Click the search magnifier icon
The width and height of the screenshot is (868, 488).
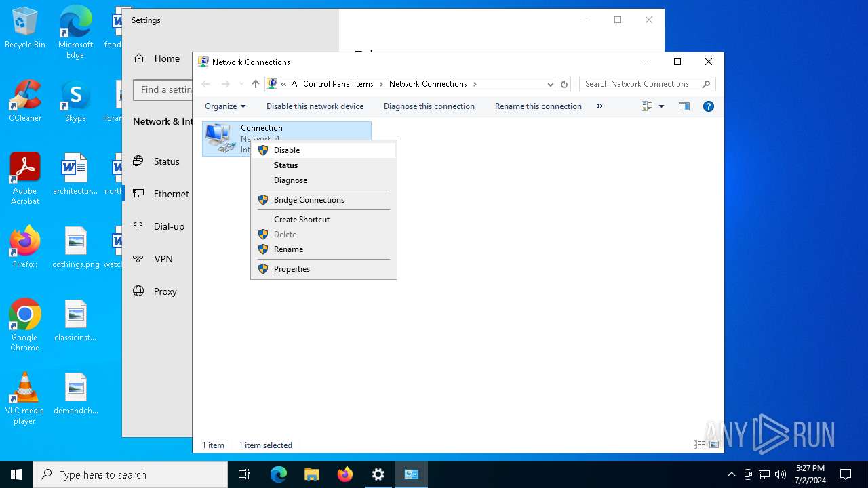click(707, 84)
